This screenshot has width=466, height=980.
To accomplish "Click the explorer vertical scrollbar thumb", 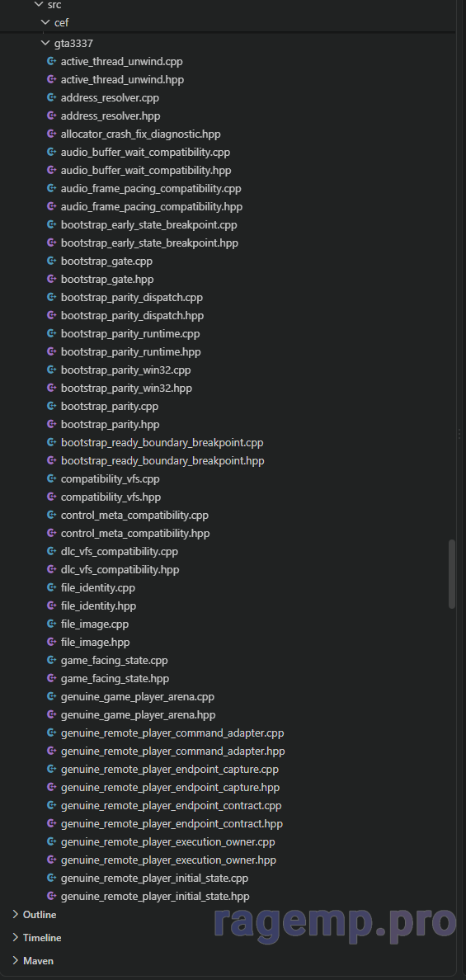I will [452, 574].
